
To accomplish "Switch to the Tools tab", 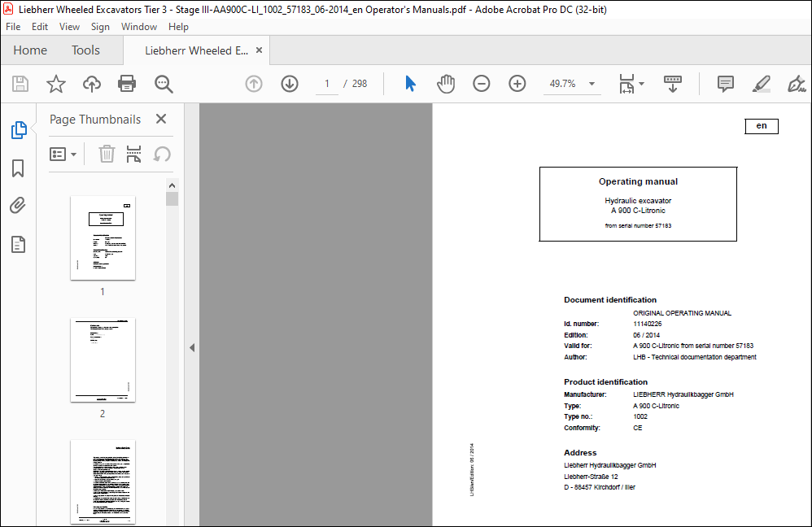I will click(85, 50).
